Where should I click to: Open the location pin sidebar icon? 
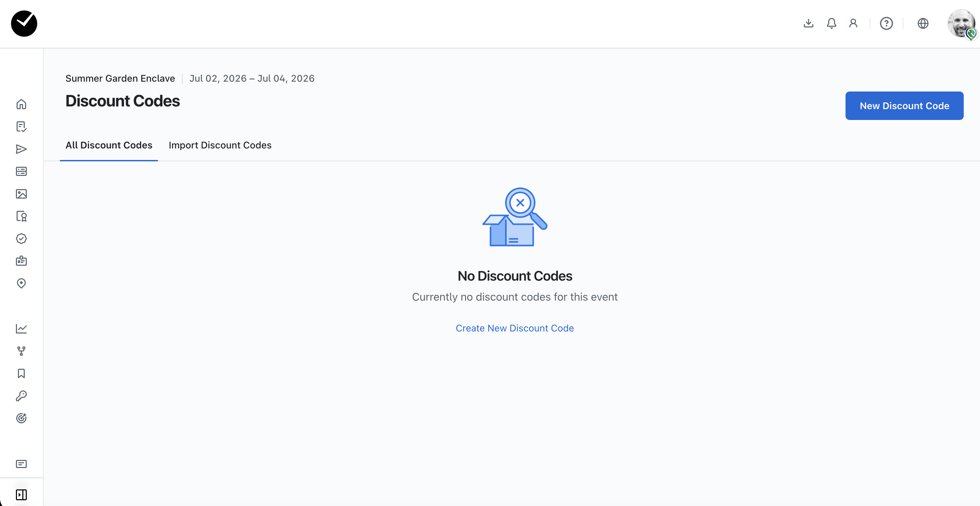click(x=21, y=283)
